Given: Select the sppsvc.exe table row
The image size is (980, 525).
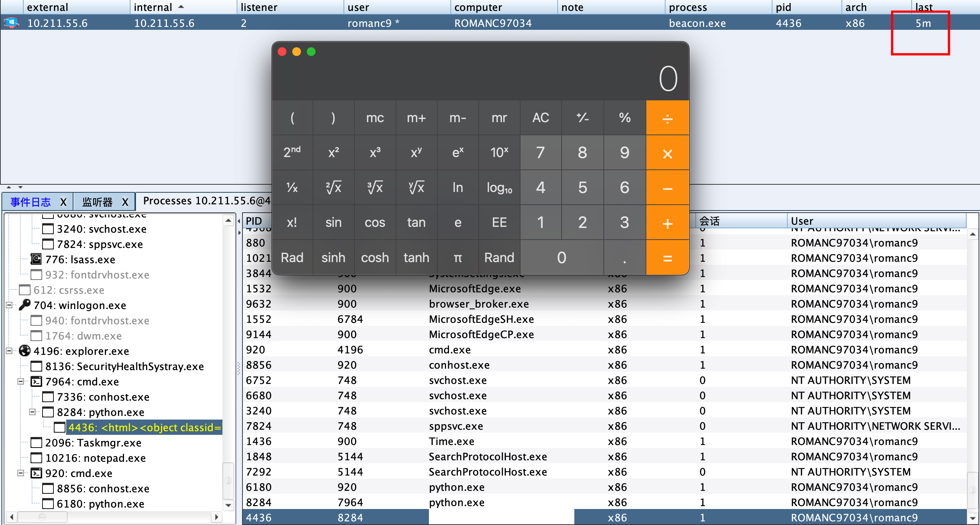Looking at the screenshot, I should click(x=605, y=426).
